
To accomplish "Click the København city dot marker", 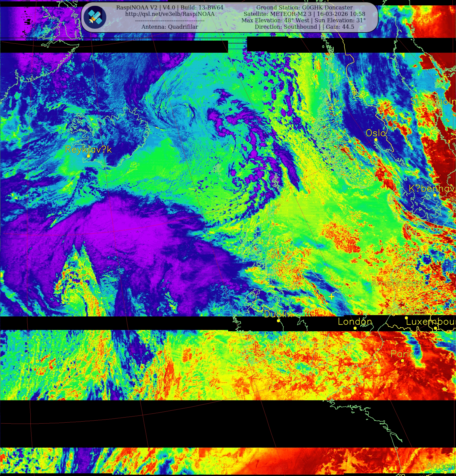I will pyautogui.click(x=435, y=195).
